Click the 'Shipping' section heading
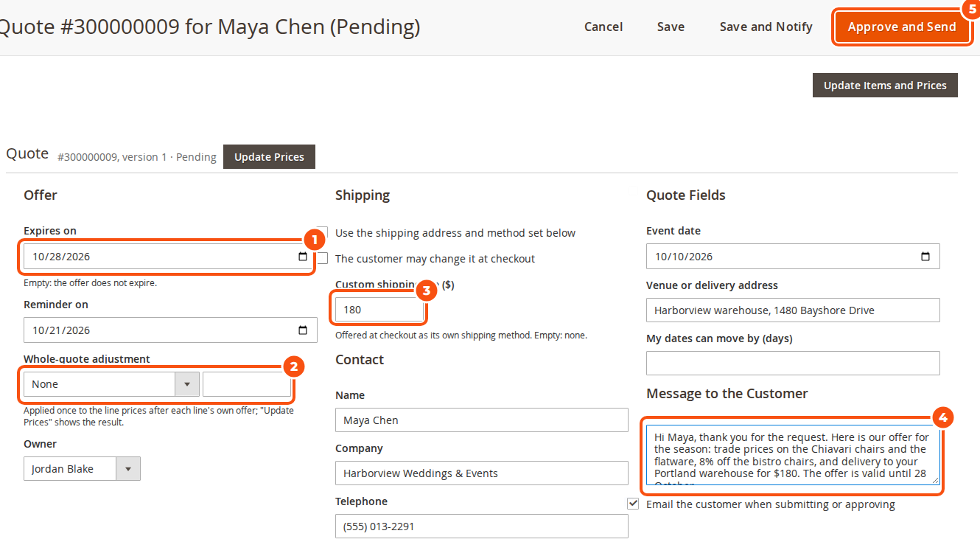Image resolution: width=980 pixels, height=556 pixels. [x=363, y=195]
